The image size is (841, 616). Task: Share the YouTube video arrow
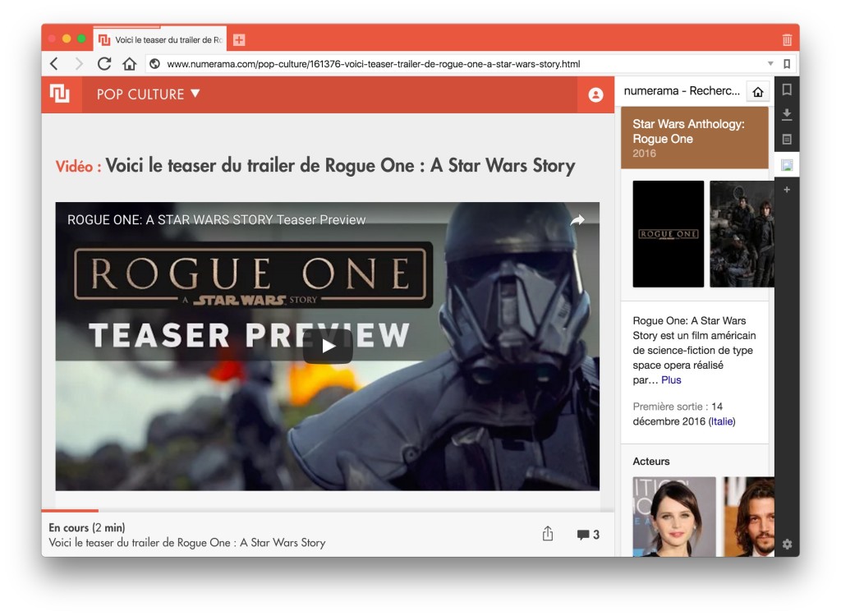click(x=577, y=219)
